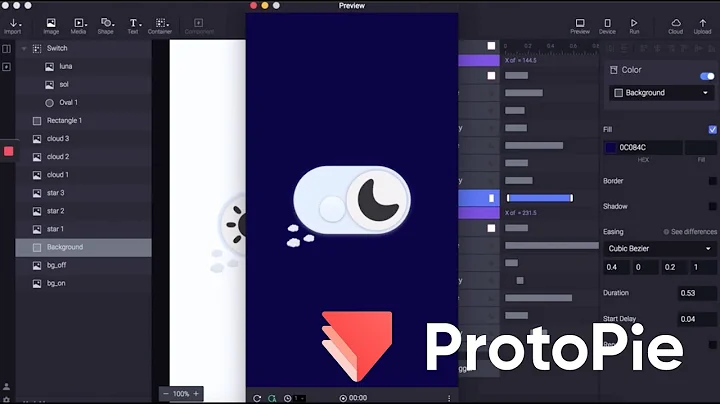
Task: Select the Background layer
Action: pos(84,247)
